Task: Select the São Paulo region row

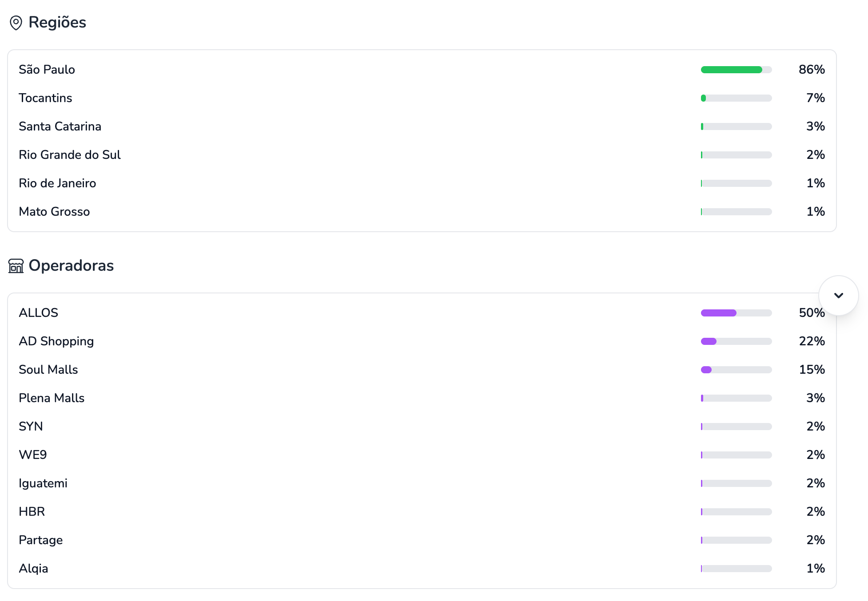Action: [47, 70]
